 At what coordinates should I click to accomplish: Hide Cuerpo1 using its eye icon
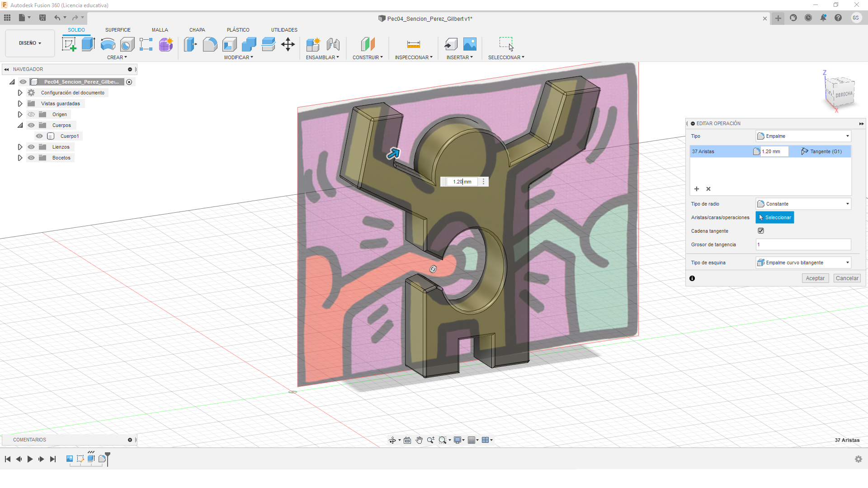(x=39, y=136)
